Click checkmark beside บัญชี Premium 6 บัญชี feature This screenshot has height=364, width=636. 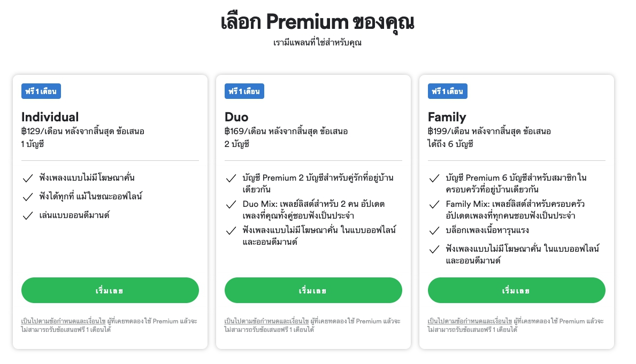tap(434, 178)
